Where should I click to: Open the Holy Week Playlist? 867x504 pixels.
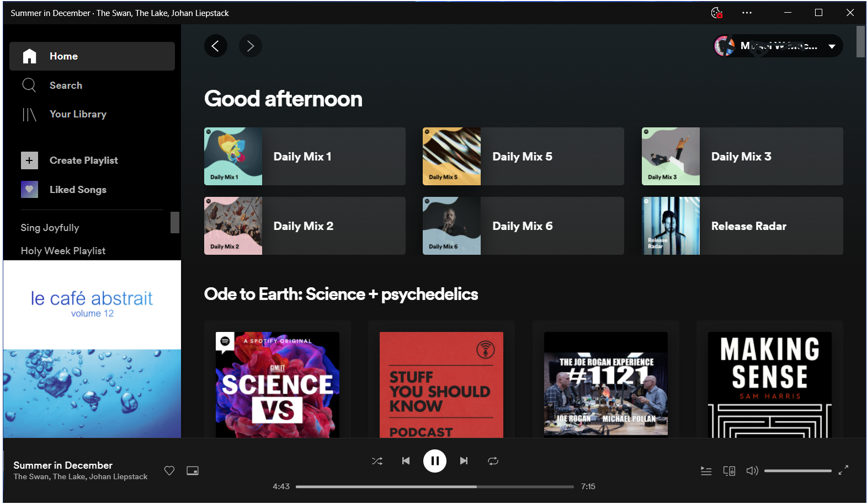pyautogui.click(x=63, y=251)
